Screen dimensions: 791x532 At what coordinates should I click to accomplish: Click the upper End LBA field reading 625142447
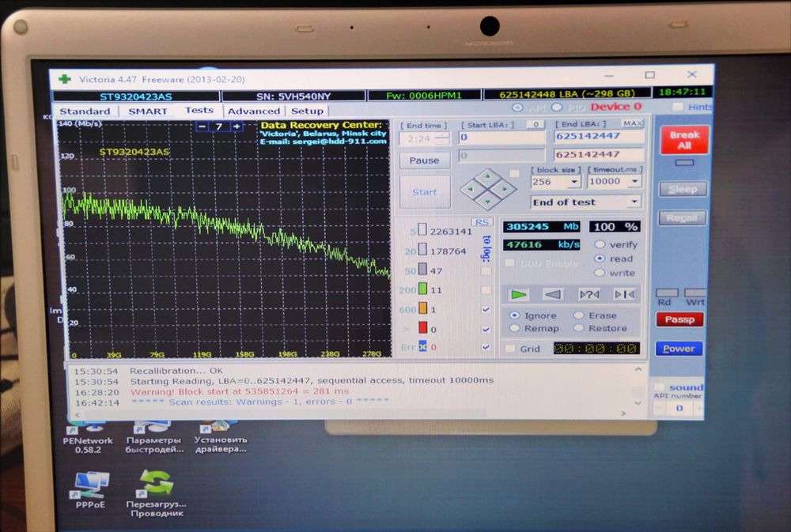[599, 136]
